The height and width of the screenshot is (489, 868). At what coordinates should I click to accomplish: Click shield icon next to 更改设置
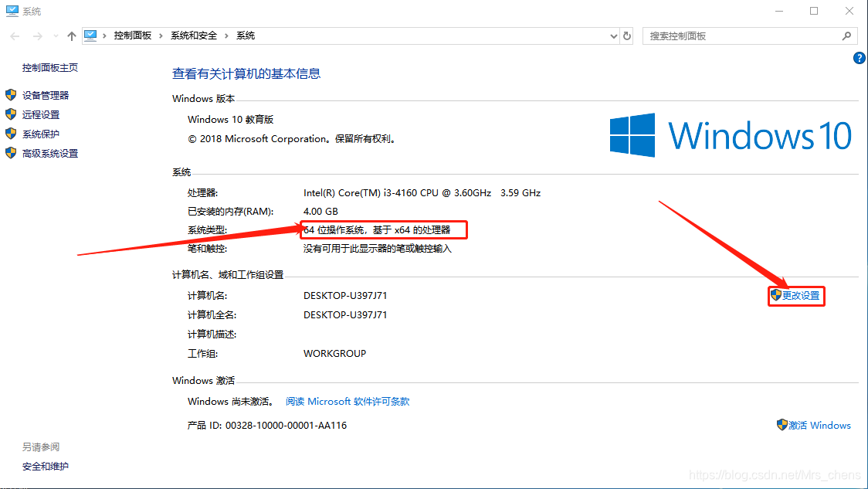[x=776, y=295]
